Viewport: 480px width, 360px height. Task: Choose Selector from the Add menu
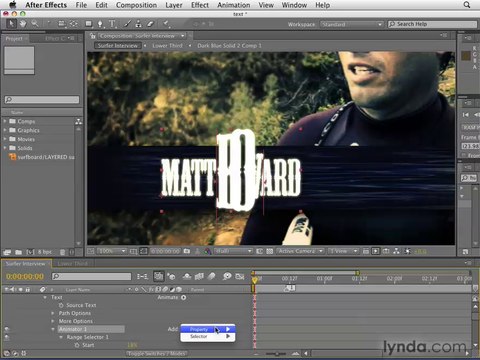(x=208, y=337)
